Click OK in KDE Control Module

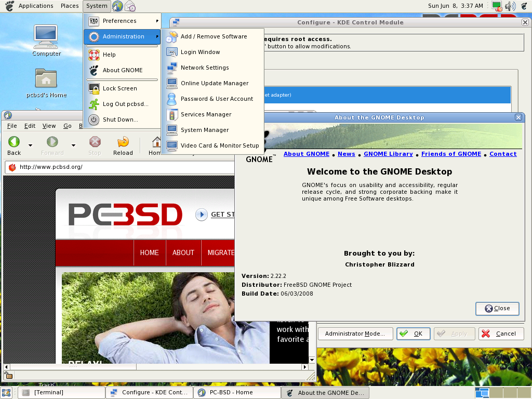414,334
